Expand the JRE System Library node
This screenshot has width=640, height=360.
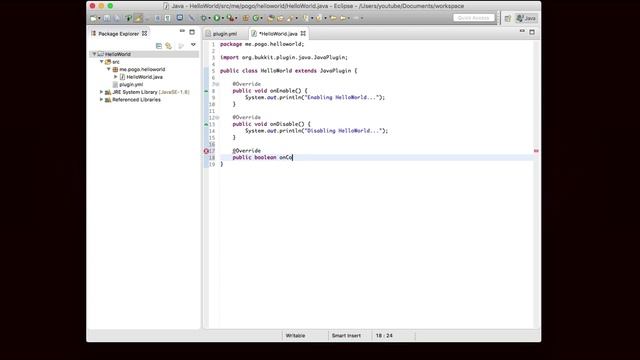[x=102, y=92]
